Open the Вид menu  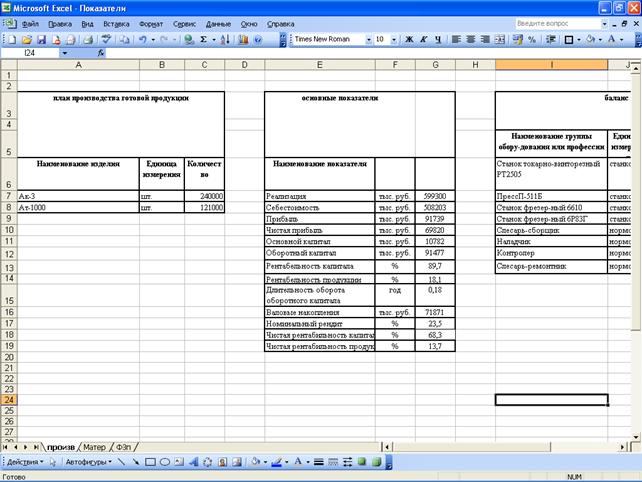(87, 24)
